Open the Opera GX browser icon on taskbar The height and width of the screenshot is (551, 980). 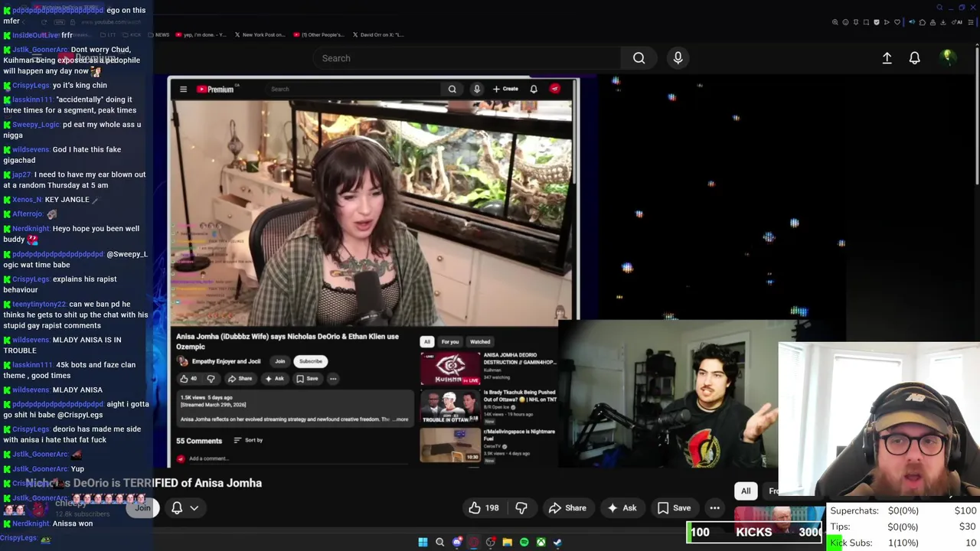tap(473, 542)
